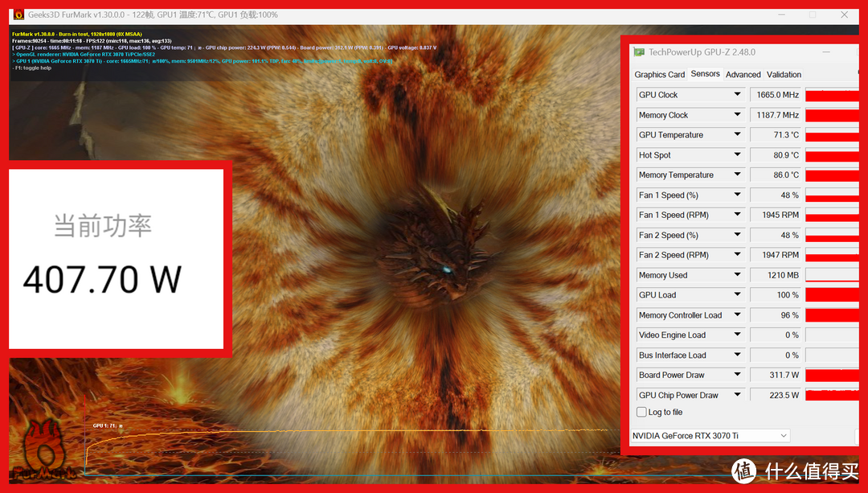Enable the Log to file checkbox

(x=641, y=412)
